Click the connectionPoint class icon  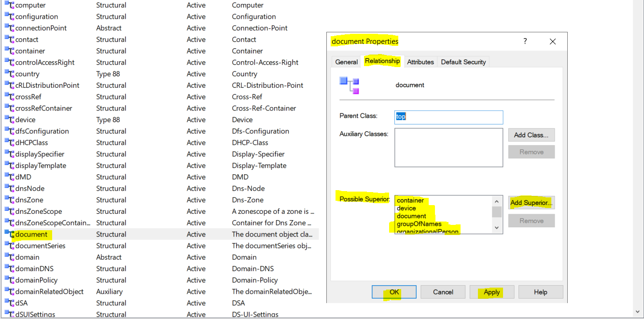(10, 28)
